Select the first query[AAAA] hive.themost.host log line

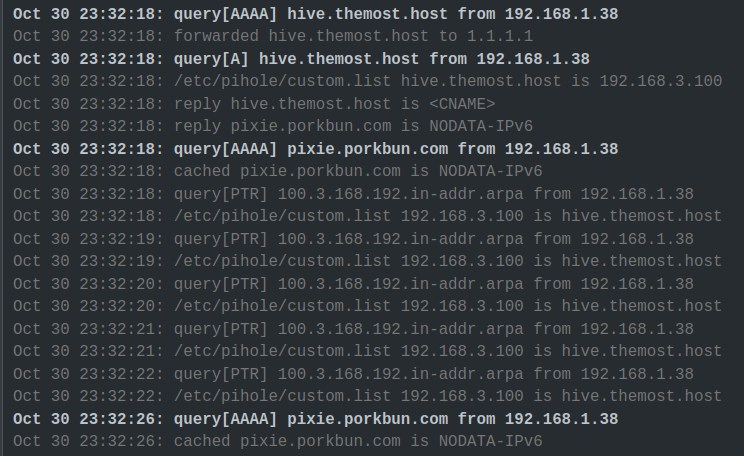316,14
